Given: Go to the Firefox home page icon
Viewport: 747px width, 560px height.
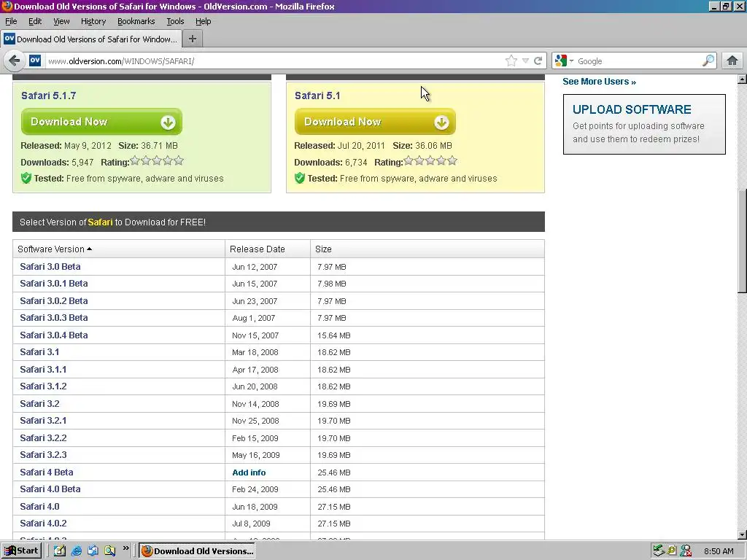Looking at the screenshot, I should point(732,61).
